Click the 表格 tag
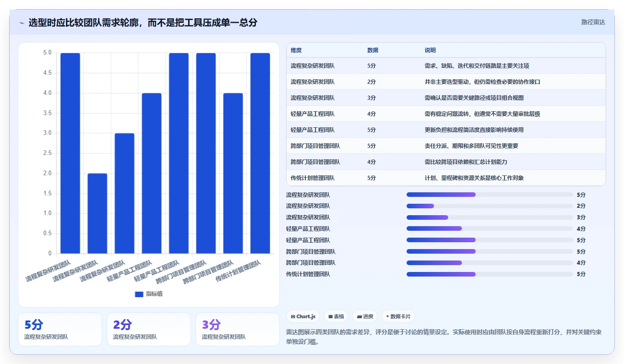Screen dimensions: 624x364 point(336,316)
